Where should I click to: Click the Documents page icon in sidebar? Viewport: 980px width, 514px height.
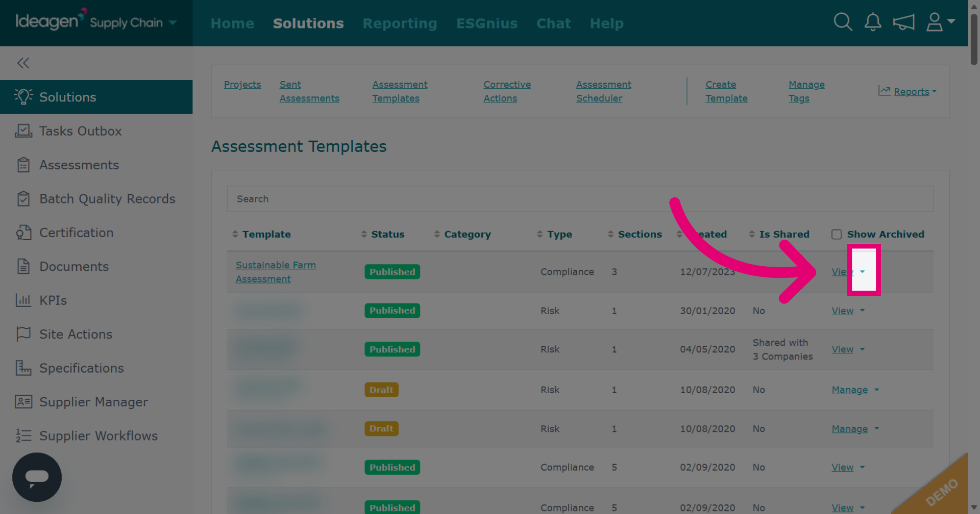click(x=23, y=266)
